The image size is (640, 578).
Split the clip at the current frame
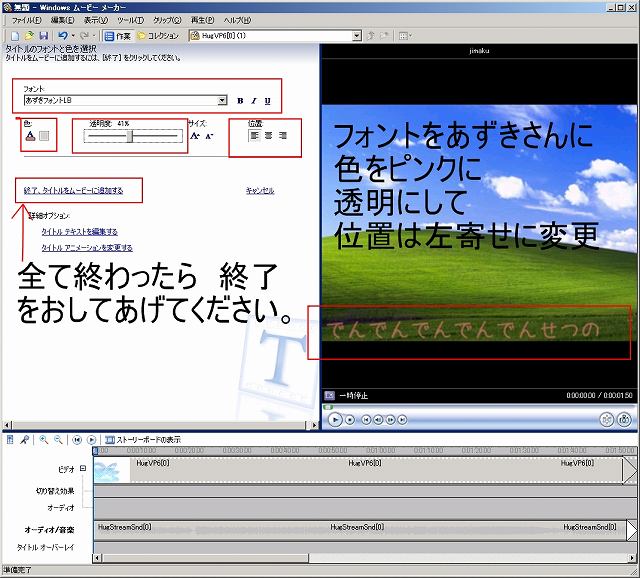tap(607, 420)
